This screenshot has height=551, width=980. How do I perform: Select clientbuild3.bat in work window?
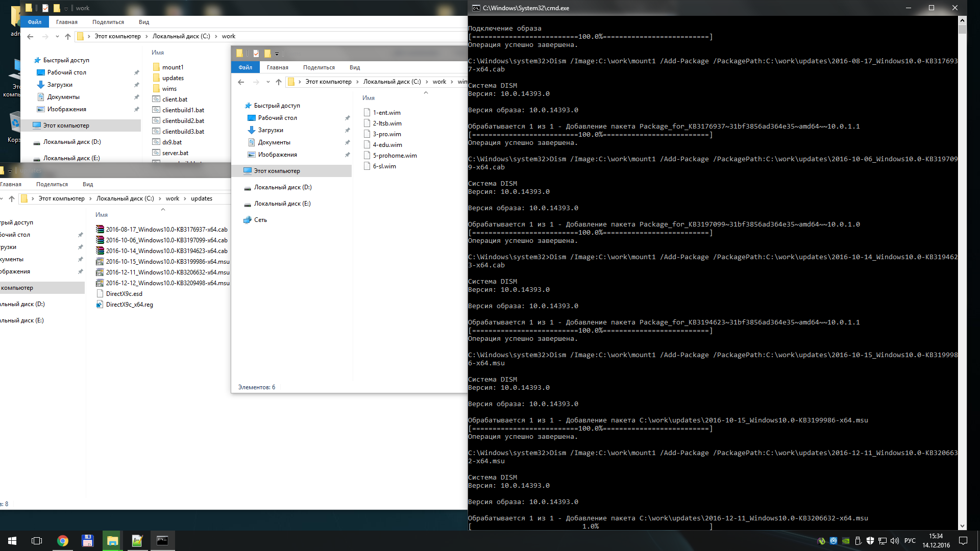tap(178, 132)
